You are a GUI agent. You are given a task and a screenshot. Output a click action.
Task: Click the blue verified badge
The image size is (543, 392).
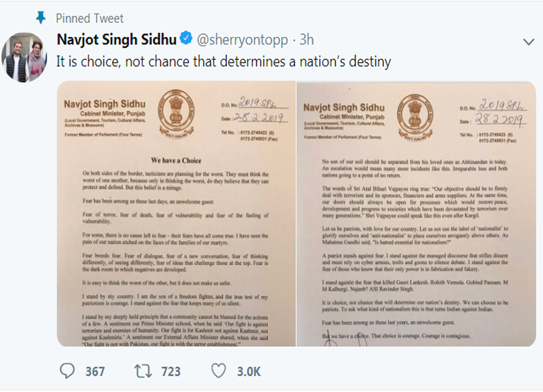point(186,40)
